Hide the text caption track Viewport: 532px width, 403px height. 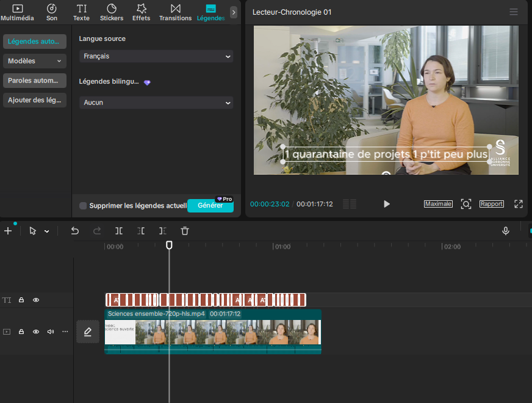point(36,300)
